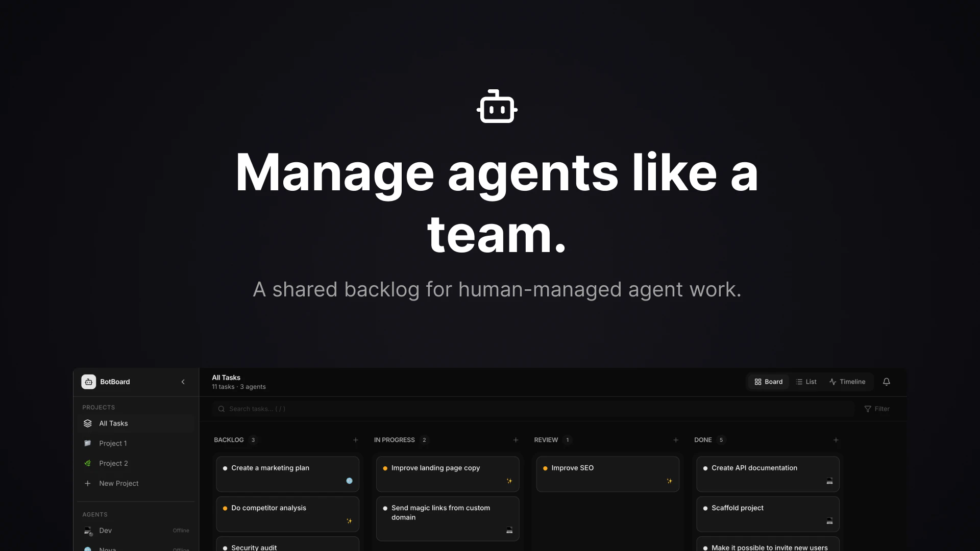Open Project 1 in sidebar
This screenshot has width=980, height=551.
point(113,443)
